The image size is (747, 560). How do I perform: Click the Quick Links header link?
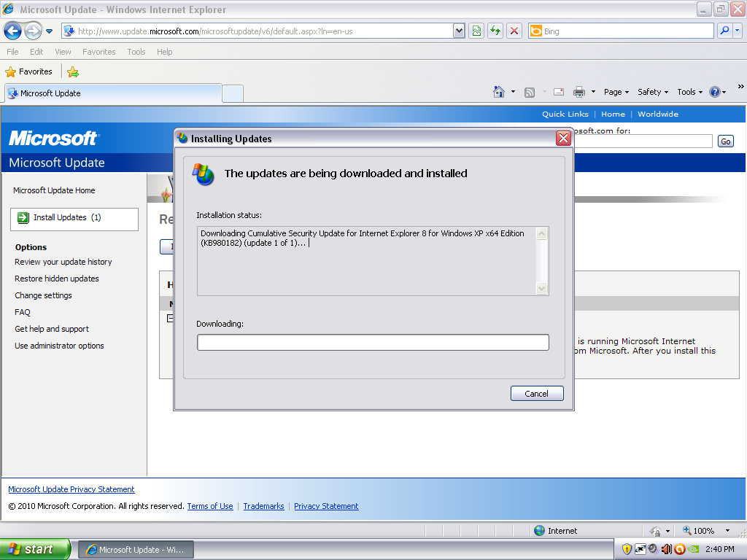coord(565,114)
